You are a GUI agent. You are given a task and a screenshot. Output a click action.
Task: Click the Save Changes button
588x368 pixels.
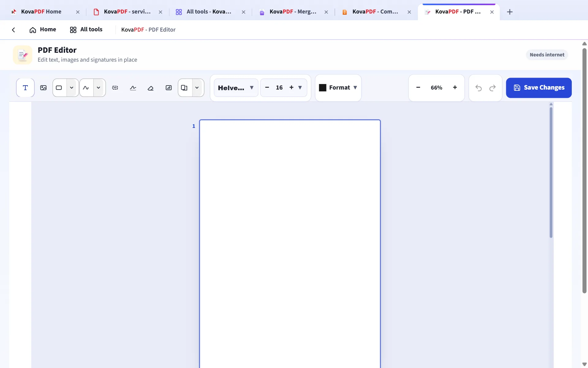[539, 88]
